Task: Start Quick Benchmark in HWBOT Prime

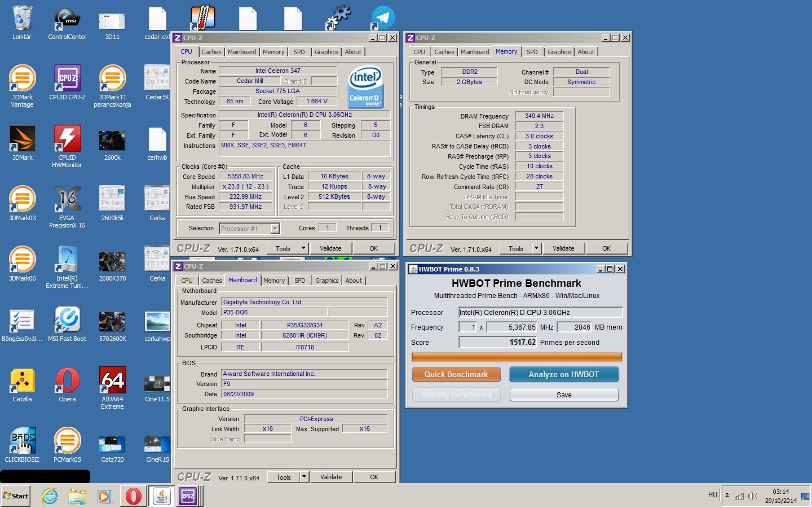Action: click(456, 374)
